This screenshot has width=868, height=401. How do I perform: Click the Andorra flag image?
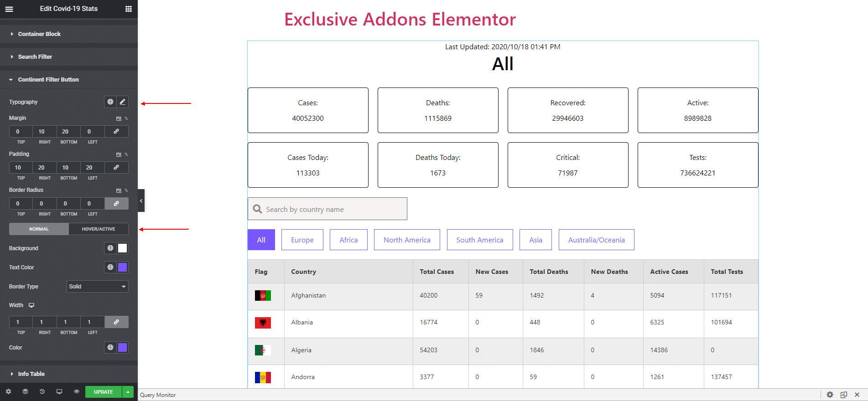point(263,377)
